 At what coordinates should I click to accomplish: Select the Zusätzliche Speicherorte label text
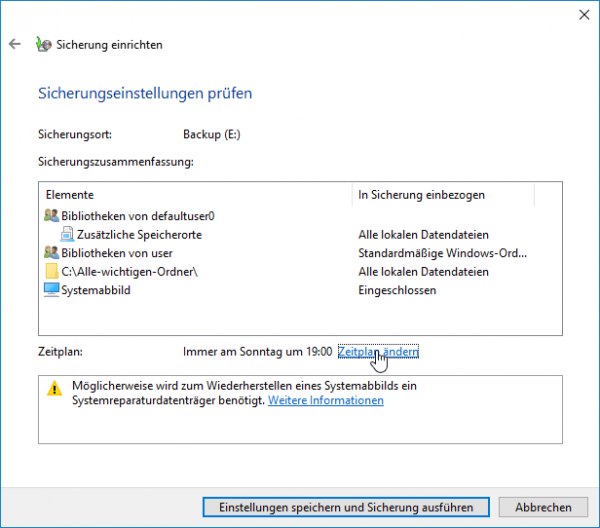coord(139,234)
